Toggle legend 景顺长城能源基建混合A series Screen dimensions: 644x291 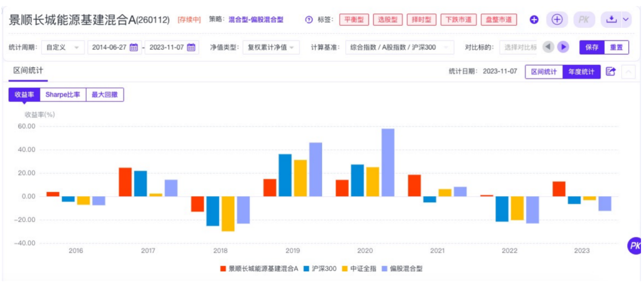click(259, 269)
